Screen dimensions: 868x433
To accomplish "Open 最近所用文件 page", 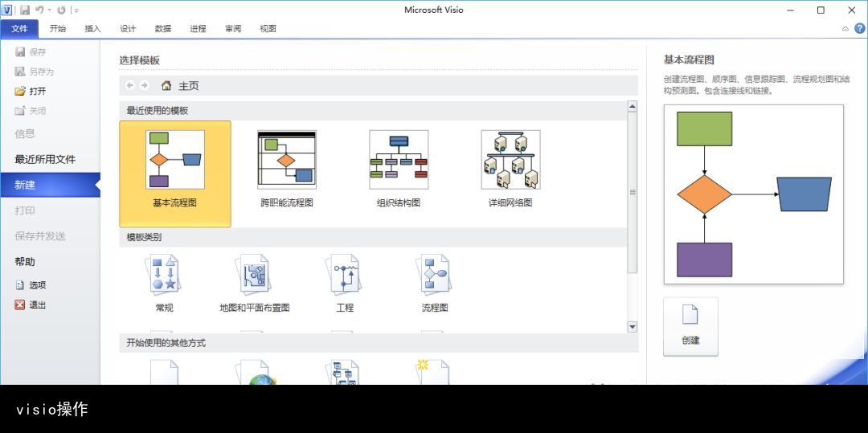I will click(x=45, y=159).
